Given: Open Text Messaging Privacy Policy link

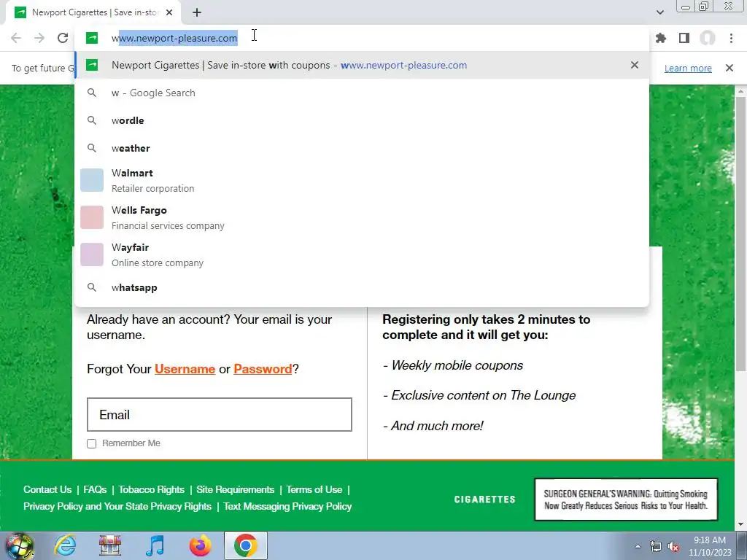Looking at the screenshot, I should tap(287, 506).
